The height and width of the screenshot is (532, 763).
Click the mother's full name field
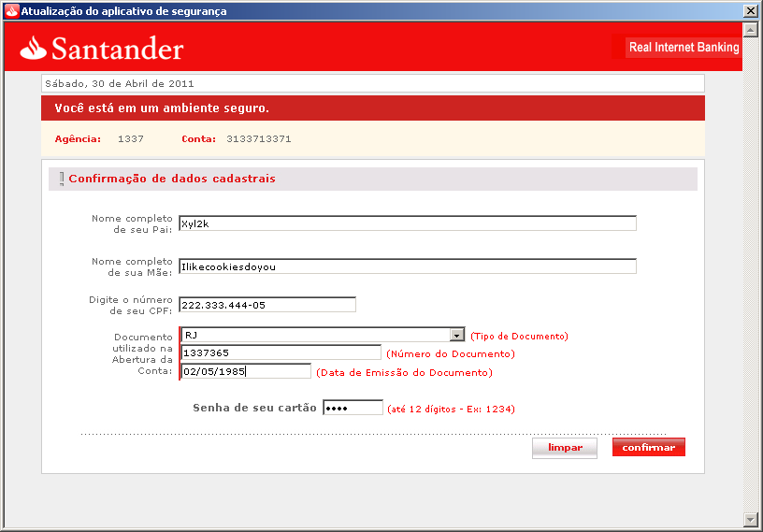click(408, 266)
